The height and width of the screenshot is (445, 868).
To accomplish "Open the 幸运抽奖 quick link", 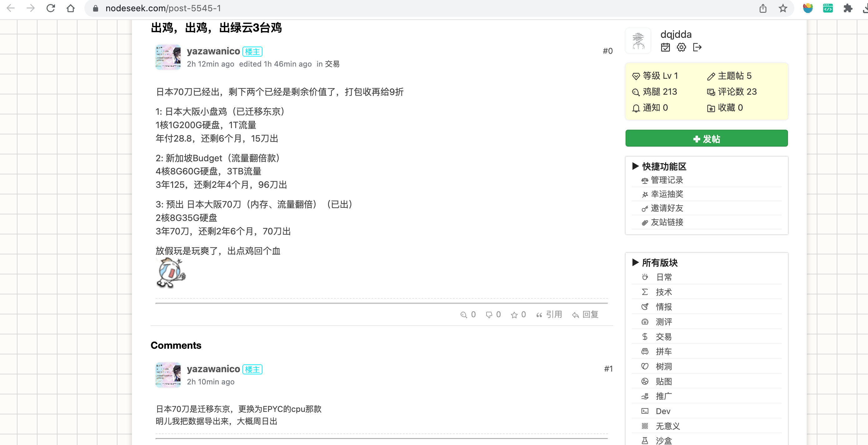I will point(666,194).
